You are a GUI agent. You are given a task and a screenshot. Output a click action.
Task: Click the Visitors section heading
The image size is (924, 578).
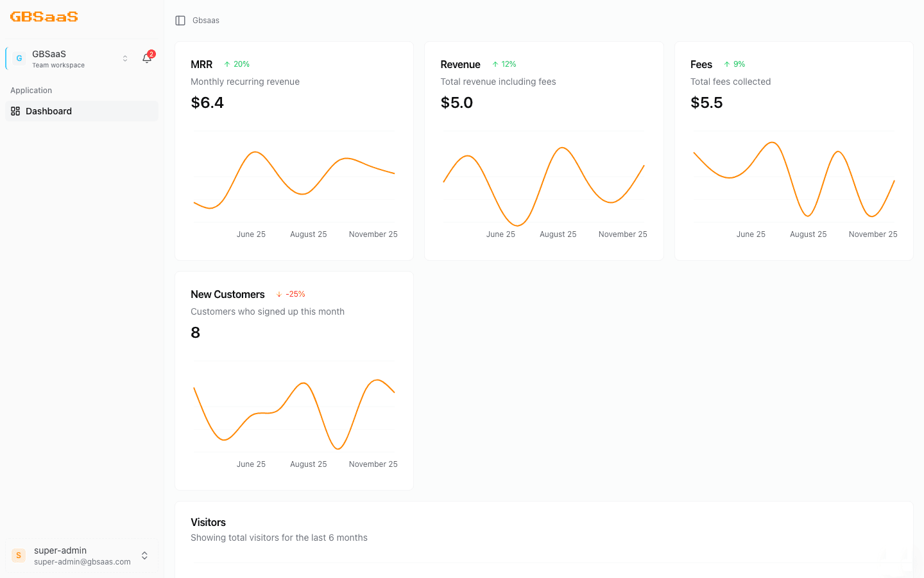(x=208, y=522)
